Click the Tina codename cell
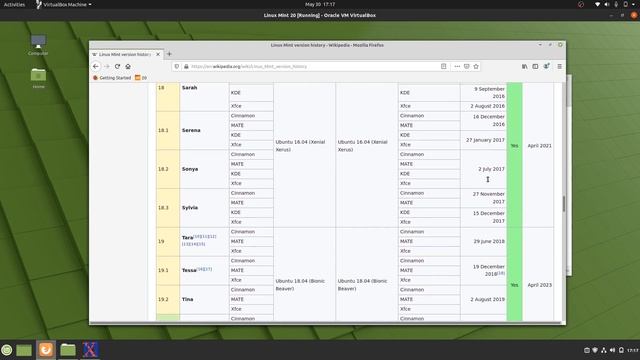This screenshot has height=360, width=640. [204, 299]
